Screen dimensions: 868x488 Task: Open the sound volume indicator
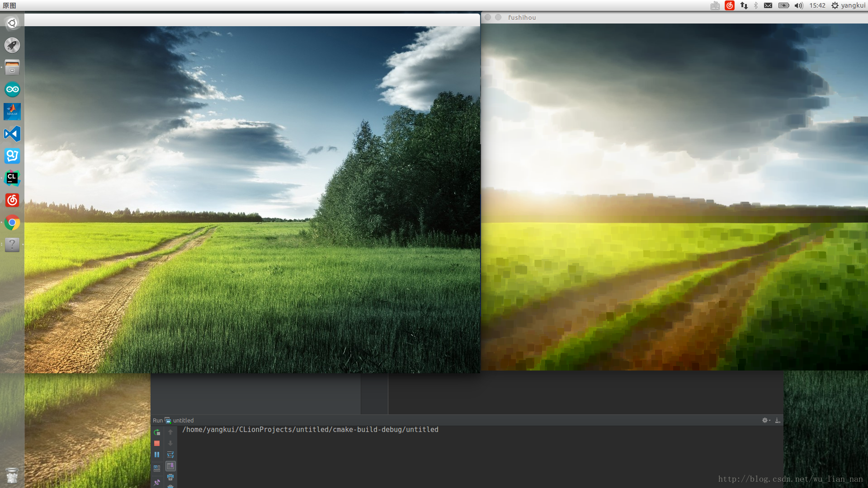click(x=799, y=5)
